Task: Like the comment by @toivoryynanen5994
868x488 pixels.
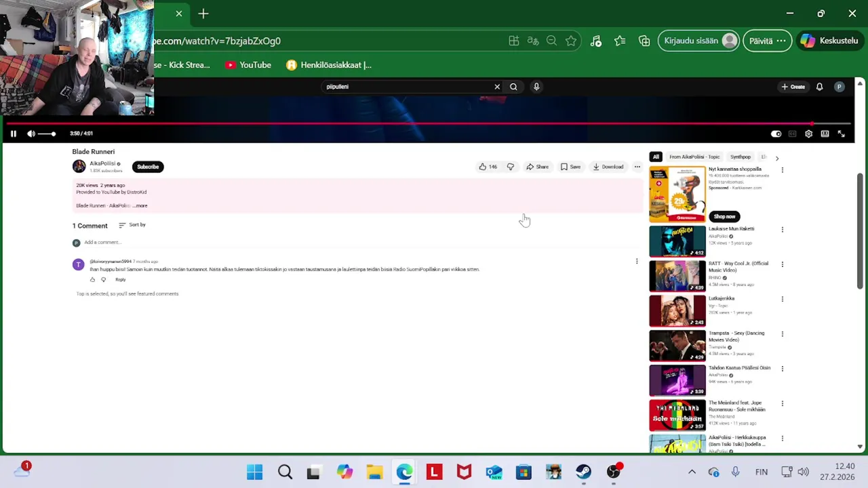Action: click(x=93, y=280)
